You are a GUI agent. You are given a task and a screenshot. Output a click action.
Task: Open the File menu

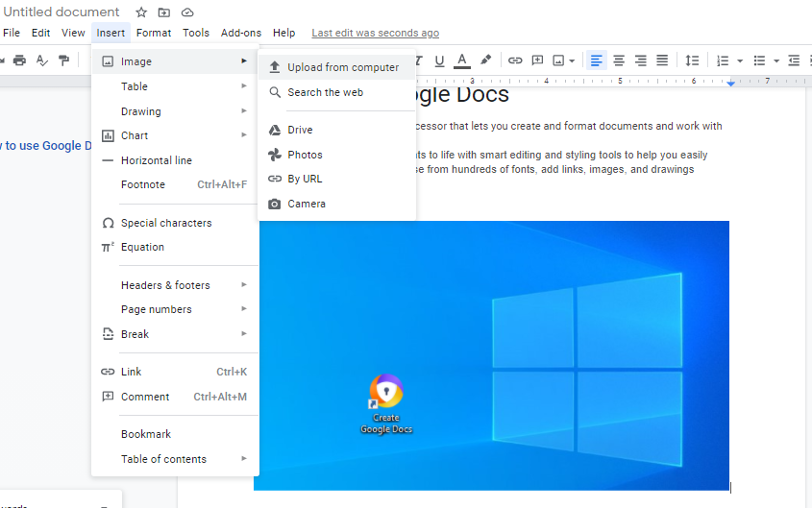12,33
